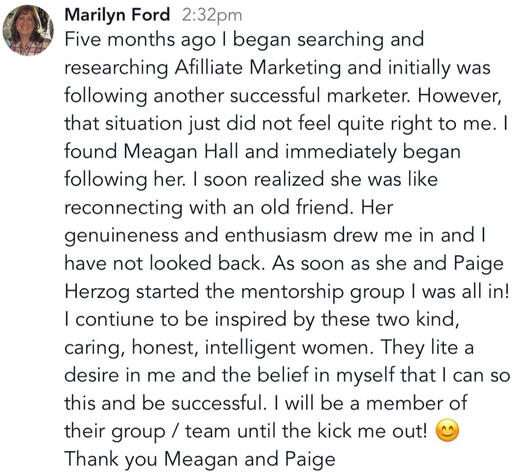Click the words 'Afilliate Marketing'

[257, 68]
